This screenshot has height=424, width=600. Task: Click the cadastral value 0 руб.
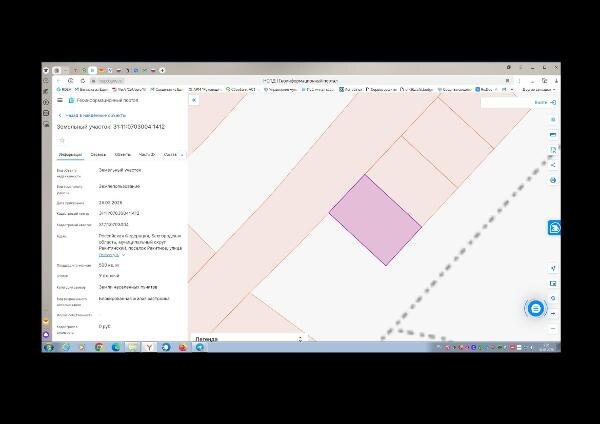(x=104, y=326)
